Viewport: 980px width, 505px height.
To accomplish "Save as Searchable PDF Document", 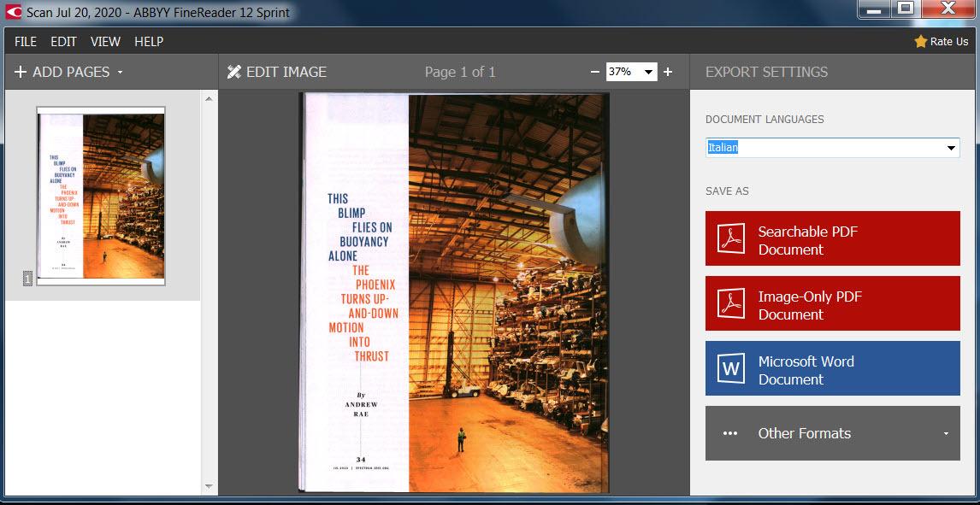I will pyautogui.click(x=833, y=238).
